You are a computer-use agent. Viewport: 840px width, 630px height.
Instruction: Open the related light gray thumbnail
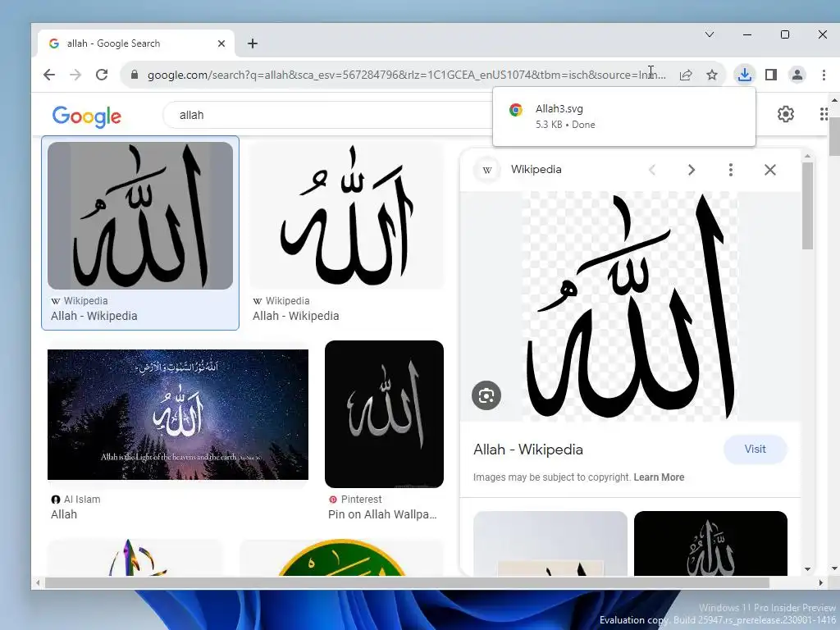coord(550,543)
